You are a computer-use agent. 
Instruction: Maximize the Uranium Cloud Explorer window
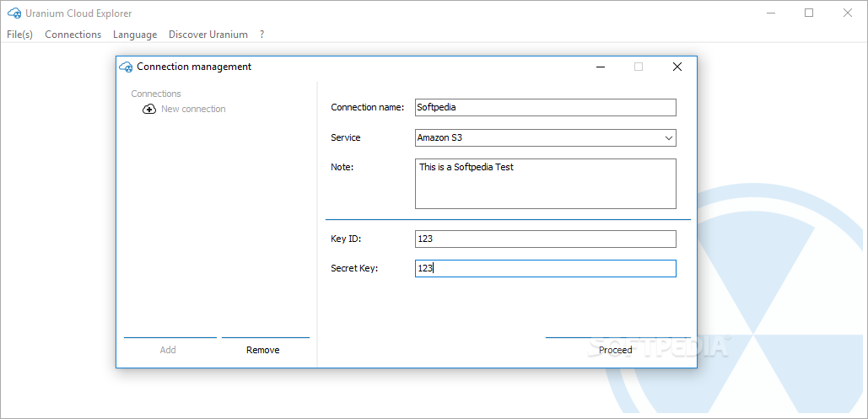point(809,13)
